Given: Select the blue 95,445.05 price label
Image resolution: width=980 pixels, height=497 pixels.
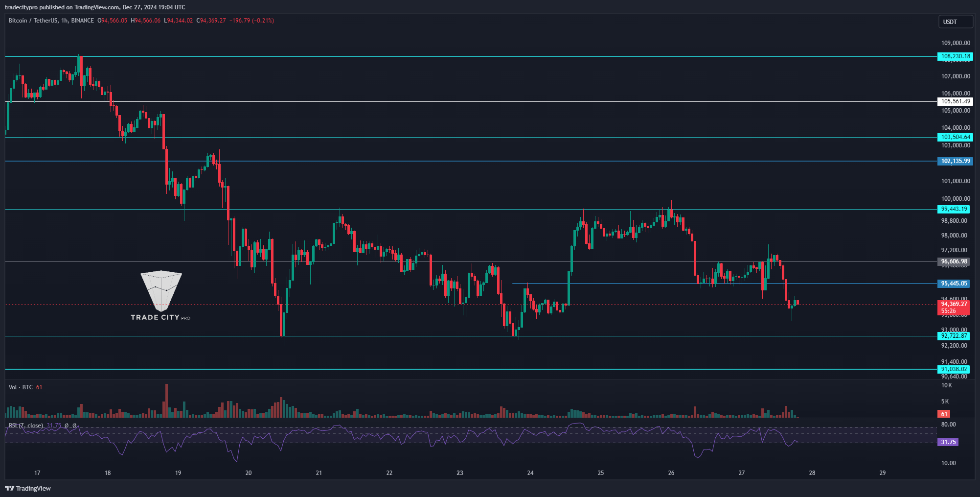Looking at the screenshot, I should (954, 284).
